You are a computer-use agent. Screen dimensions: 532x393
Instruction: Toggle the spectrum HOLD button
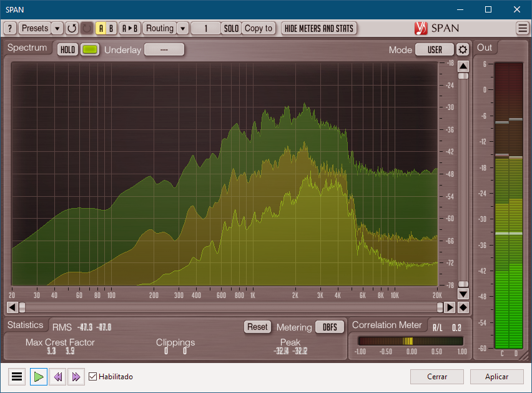tap(67, 50)
